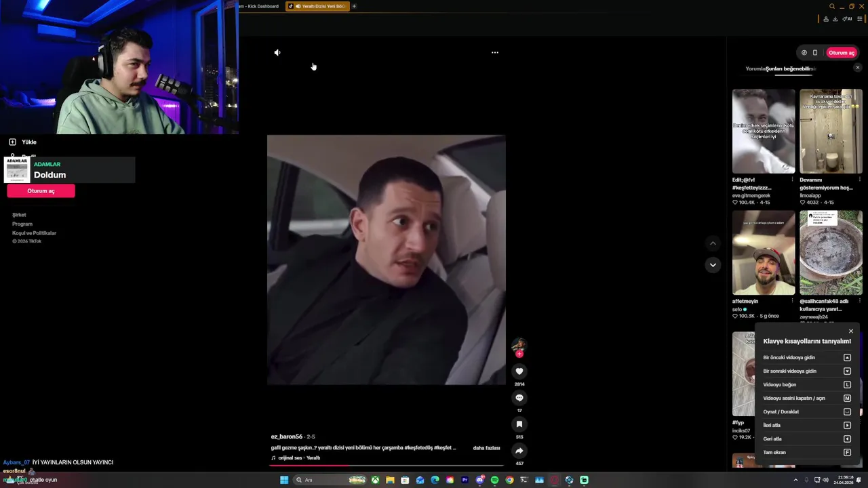Open 'Koşul ve Politikalar' footer link
This screenshot has height=488, width=868.
click(34, 233)
